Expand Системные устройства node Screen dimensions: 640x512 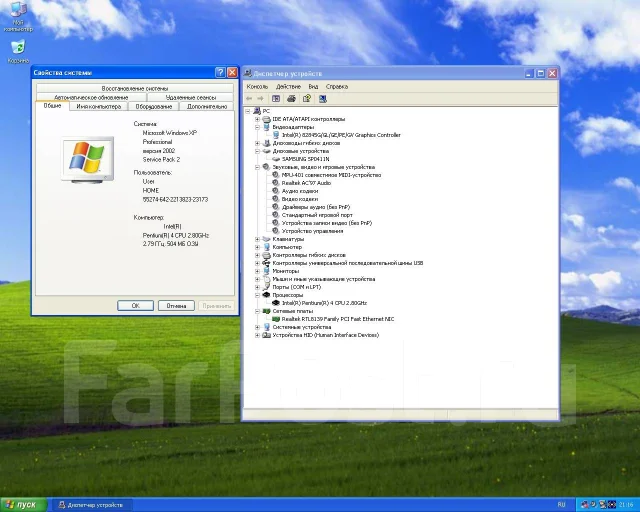click(x=258, y=327)
